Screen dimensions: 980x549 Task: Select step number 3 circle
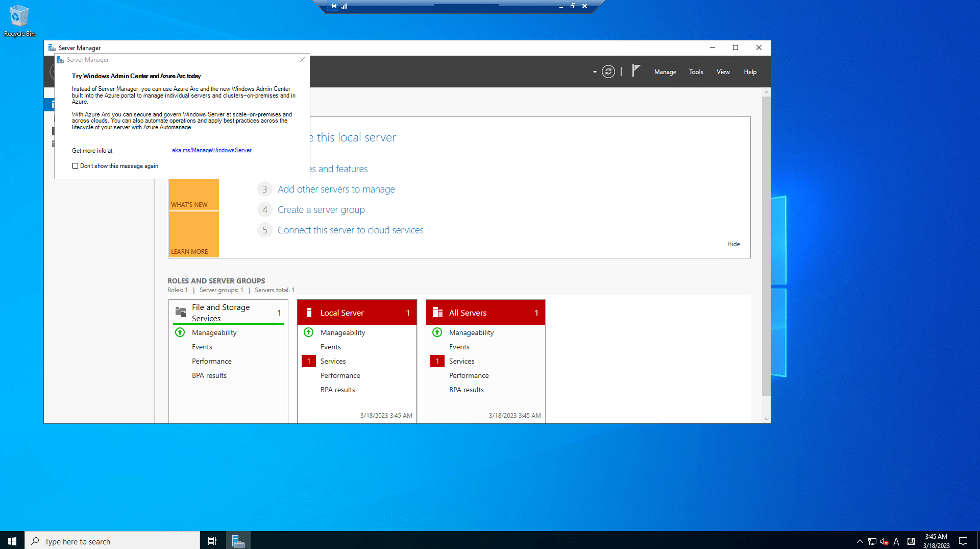pos(264,189)
